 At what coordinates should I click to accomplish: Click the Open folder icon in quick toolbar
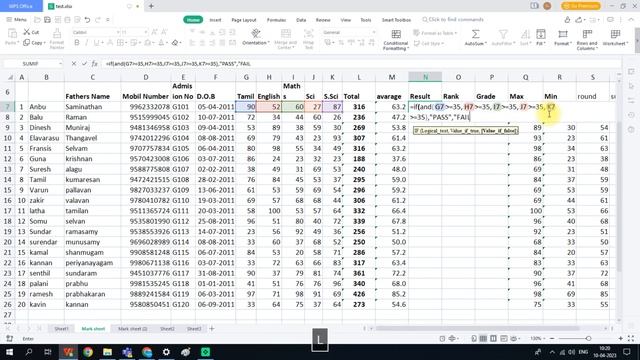(x=37, y=20)
